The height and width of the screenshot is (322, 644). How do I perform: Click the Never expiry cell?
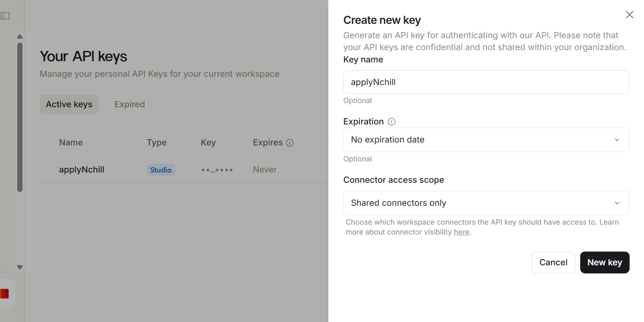pyautogui.click(x=265, y=170)
